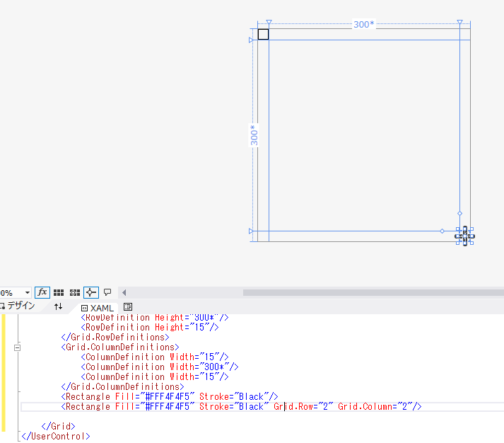This screenshot has height=443, width=504.
Task: Click the closing Grid.ColumnDefinitions tag
Action: point(122,387)
